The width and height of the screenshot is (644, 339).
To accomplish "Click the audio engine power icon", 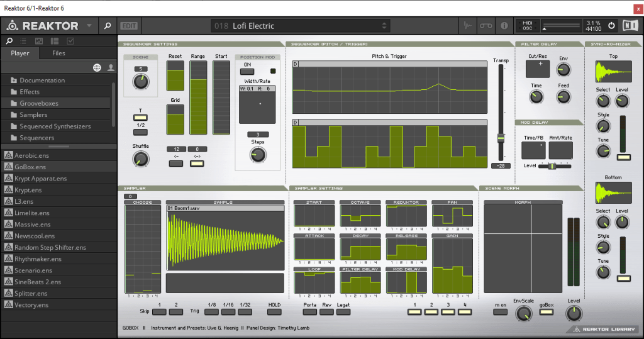I will point(611,26).
